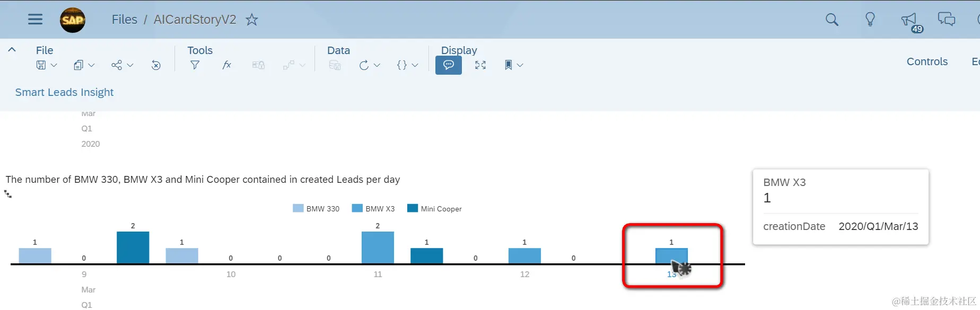
Task: Click the creationDate tooltip value 2020/Q1/Mar/13
Action: click(878, 226)
